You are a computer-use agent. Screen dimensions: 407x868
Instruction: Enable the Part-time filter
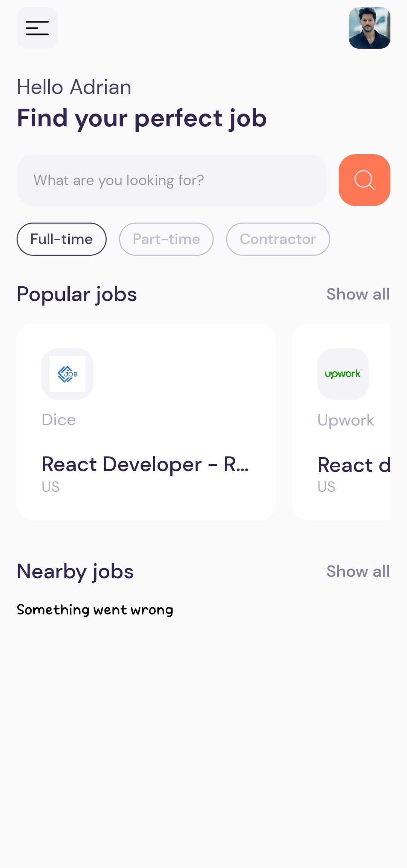(x=166, y=239)
